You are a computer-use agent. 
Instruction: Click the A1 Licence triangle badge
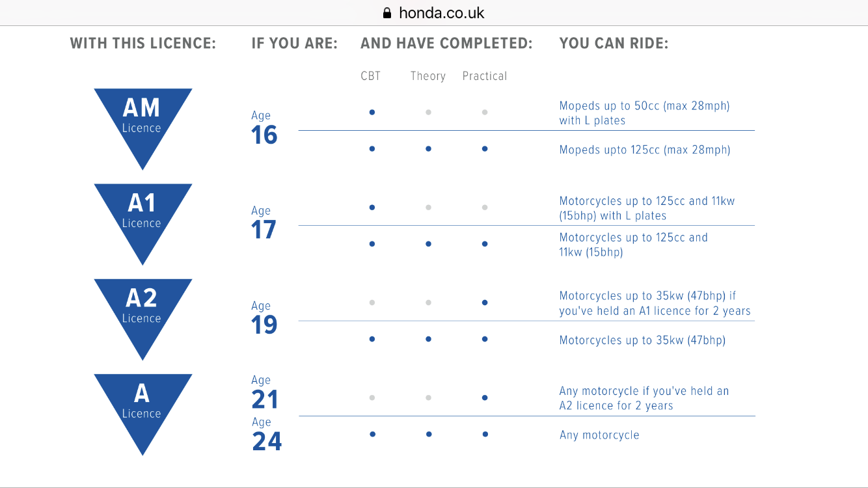(142, 216)
